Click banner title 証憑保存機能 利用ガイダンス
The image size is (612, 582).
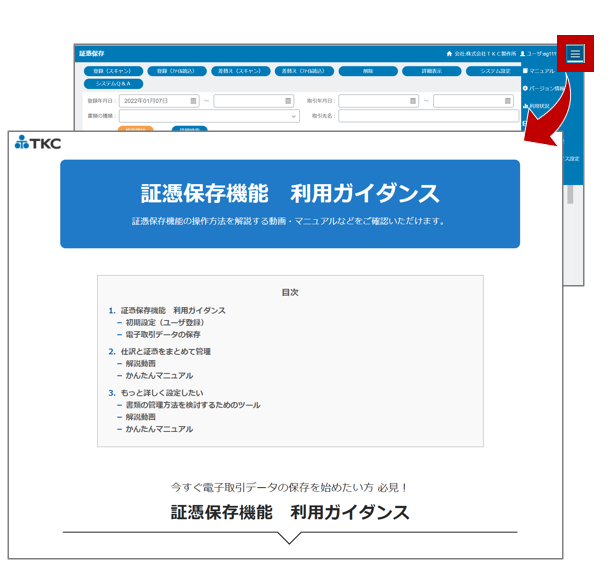[x=290, y=194]
